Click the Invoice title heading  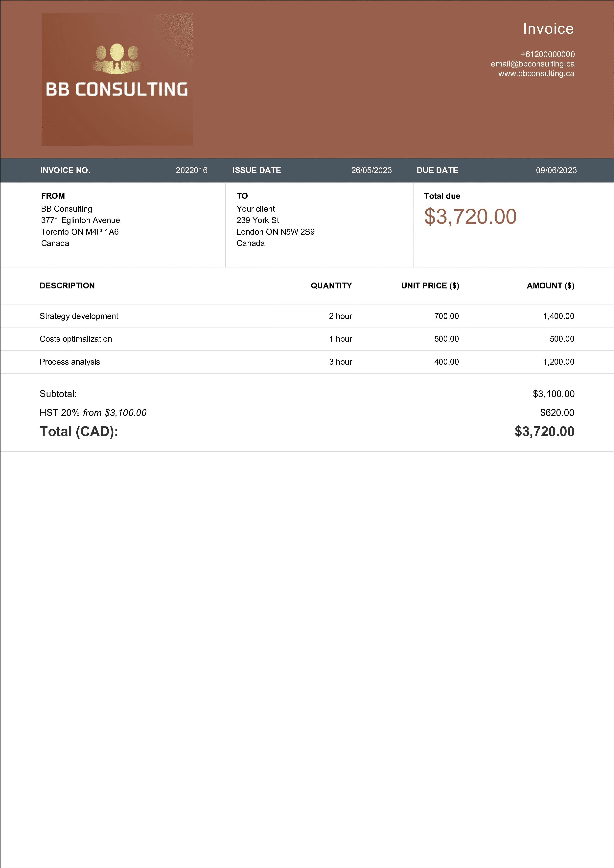tap(548, 29)
